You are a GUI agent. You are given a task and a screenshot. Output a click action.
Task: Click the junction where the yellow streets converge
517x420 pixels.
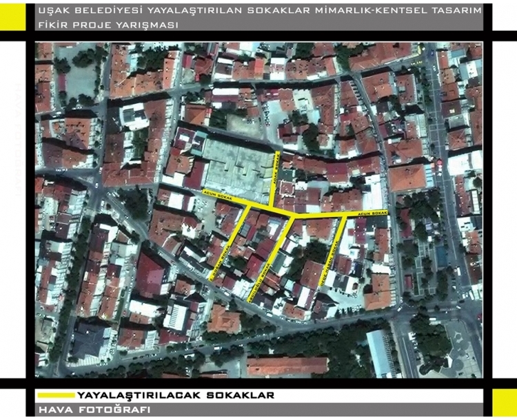(x=294, y=217)
